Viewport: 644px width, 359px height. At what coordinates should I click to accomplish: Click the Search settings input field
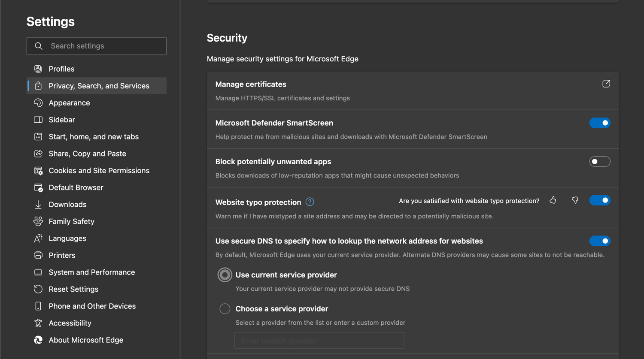(97, 46)
